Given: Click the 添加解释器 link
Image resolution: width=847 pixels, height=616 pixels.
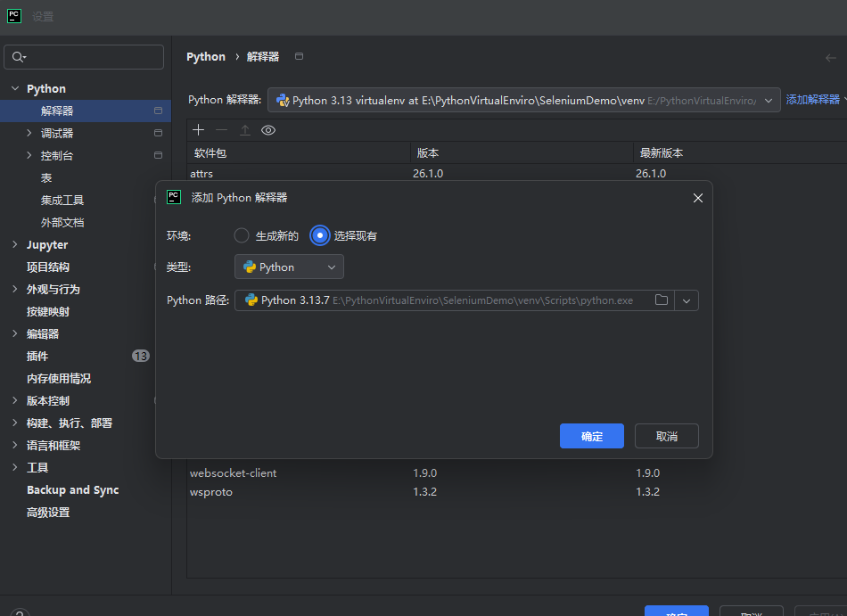Looking at the screenshot, I should point(813,99).
